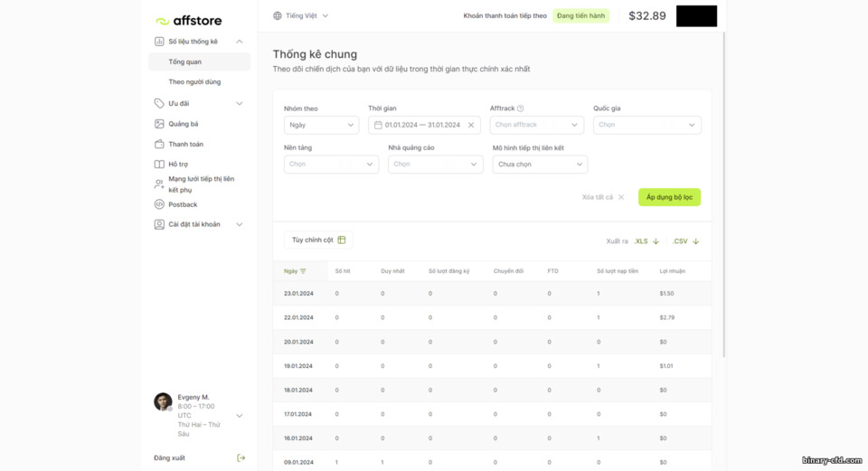Click the date range input 01.01.2024 — 31.01.2024

tap(424, 125)
